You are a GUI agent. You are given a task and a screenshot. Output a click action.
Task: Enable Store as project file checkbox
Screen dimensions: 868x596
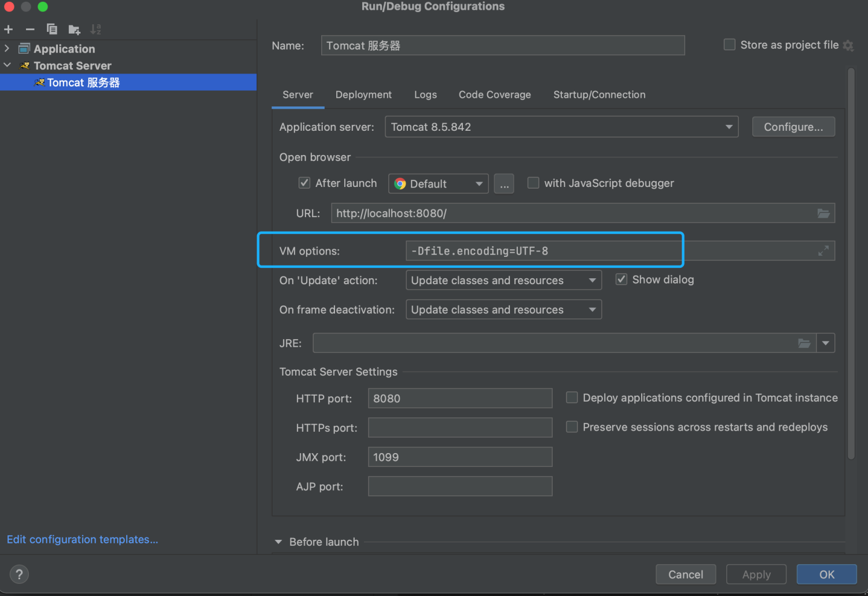pyautogui.click(x=730, y=45)
